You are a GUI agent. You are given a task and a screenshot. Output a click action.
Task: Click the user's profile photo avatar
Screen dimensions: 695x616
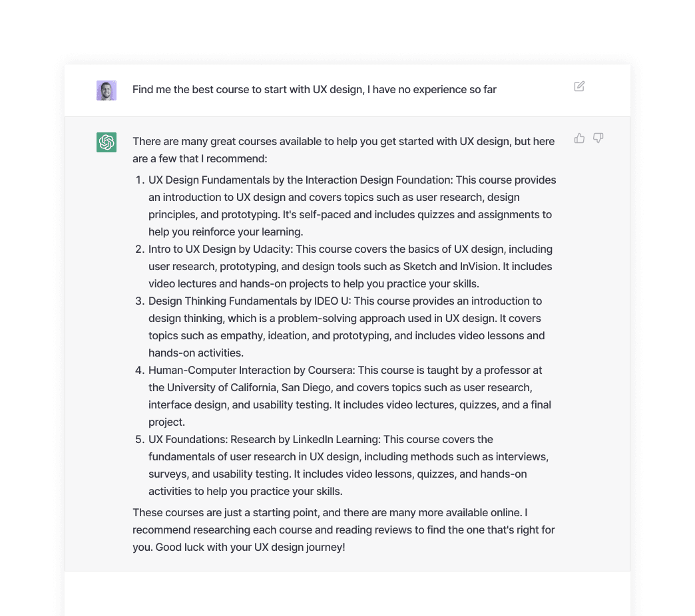click(107, 90)
